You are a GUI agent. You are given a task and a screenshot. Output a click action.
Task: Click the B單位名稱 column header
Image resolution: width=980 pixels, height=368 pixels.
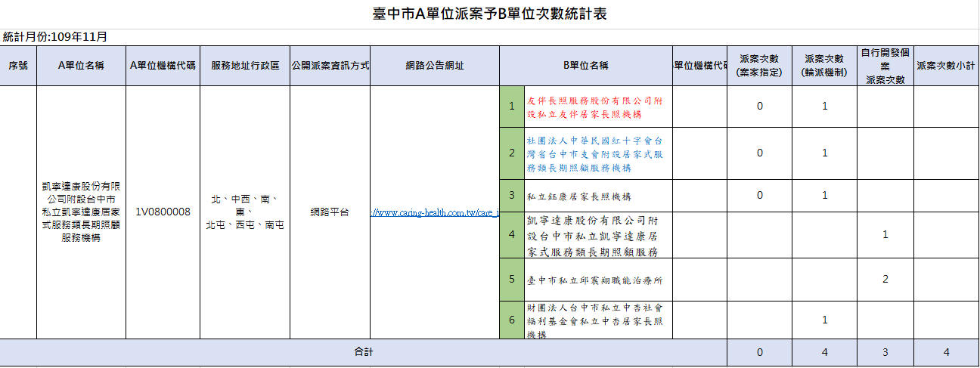coord(586,66)
